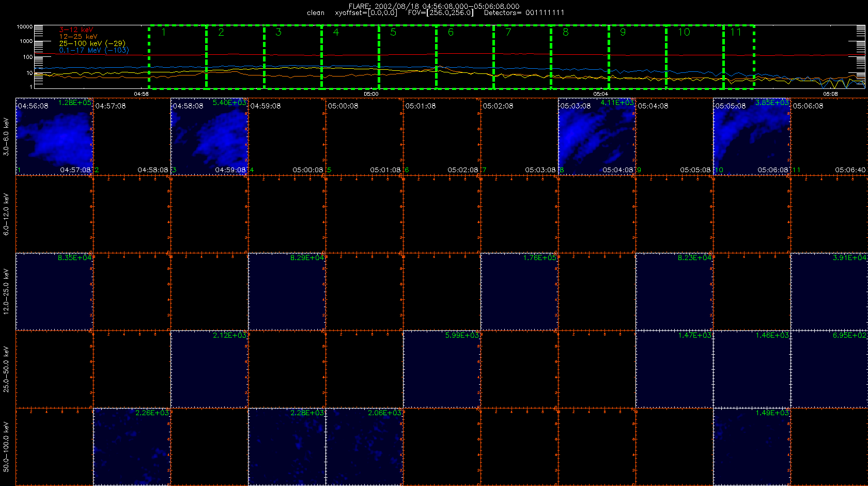
Task: Open the 25-50 keV image labeled 5.99E+03
Action: click(x=442, y=369)
